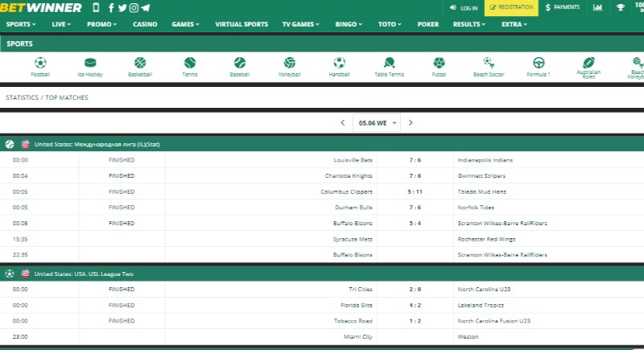
Task: Click the Charlotte Knights team name
Action: [x=349, y=175]
